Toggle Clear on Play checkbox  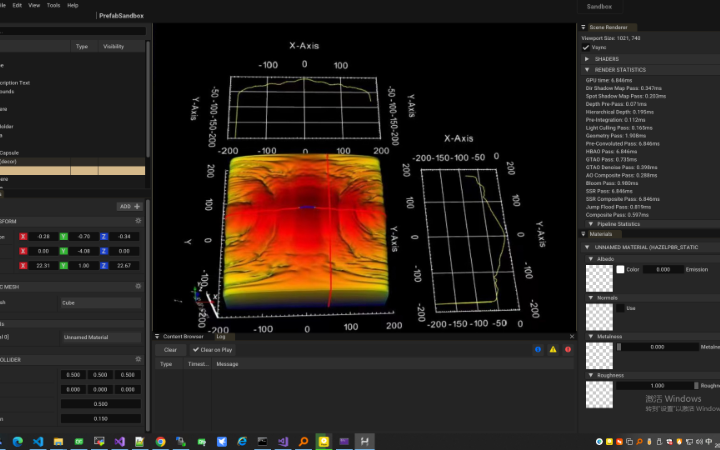pyautogui.click(x=196, y=350)
